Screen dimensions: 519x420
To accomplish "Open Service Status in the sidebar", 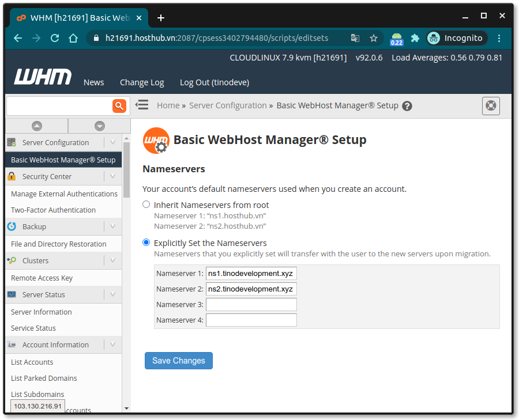I will point(33,328).
